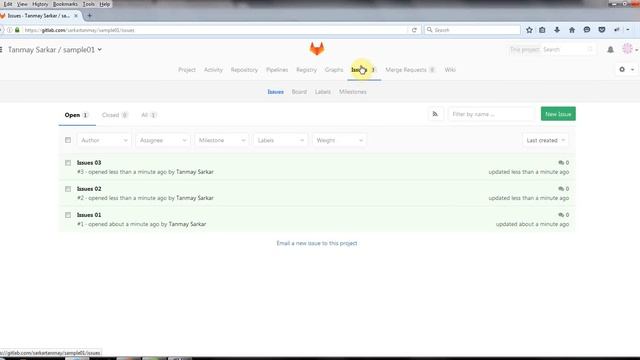Open the Project tab
The height and width of the screenshot is (360, 640).
pyautogui.click(x=187, y=70)
